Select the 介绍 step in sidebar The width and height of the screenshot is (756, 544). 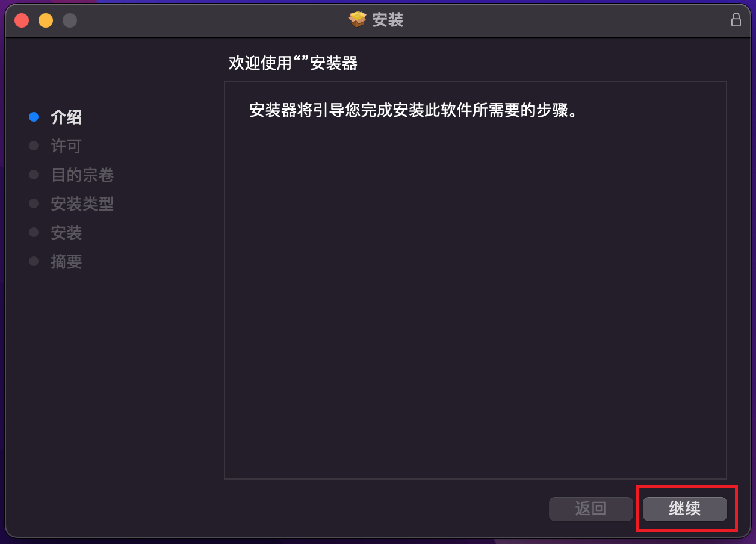tap(66, 117)
